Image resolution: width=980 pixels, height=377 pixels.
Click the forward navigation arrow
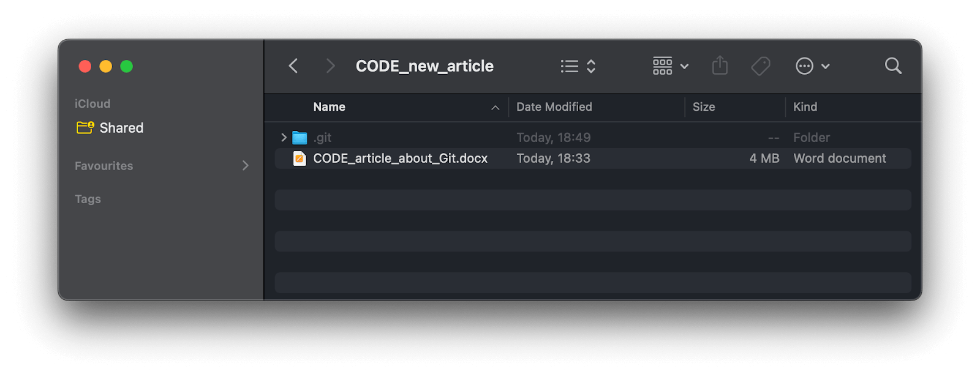(x=331, y=66)
